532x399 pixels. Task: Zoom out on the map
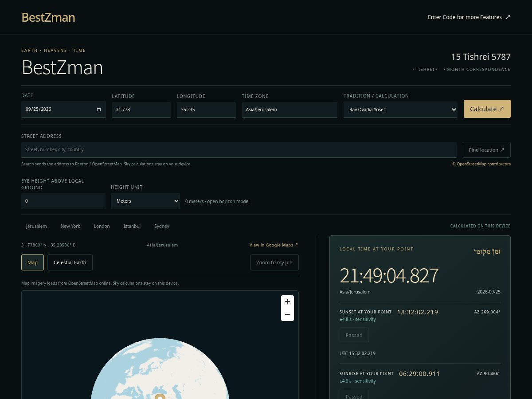[287, 314]
